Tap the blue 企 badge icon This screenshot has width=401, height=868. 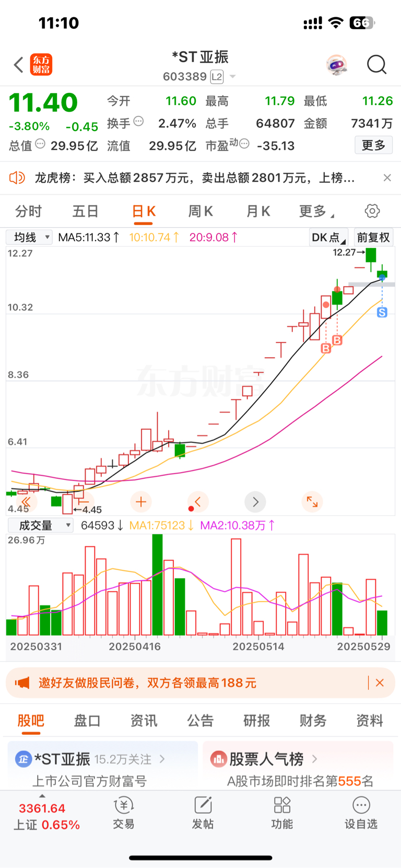point(23,759)
